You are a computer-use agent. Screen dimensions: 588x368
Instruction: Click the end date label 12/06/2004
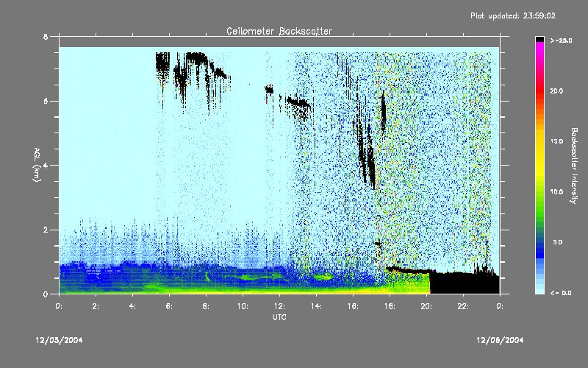click(500, 340)
